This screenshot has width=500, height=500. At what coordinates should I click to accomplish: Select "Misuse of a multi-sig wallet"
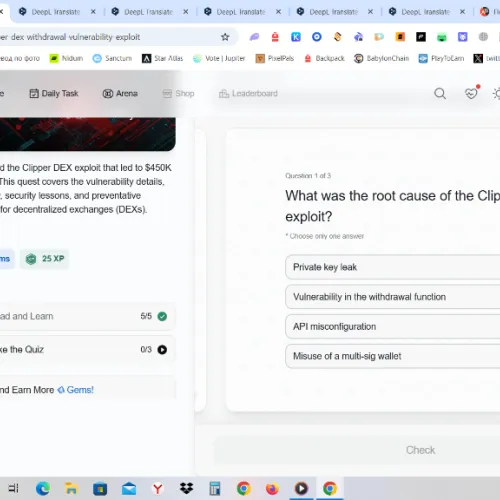click(393, 356)
